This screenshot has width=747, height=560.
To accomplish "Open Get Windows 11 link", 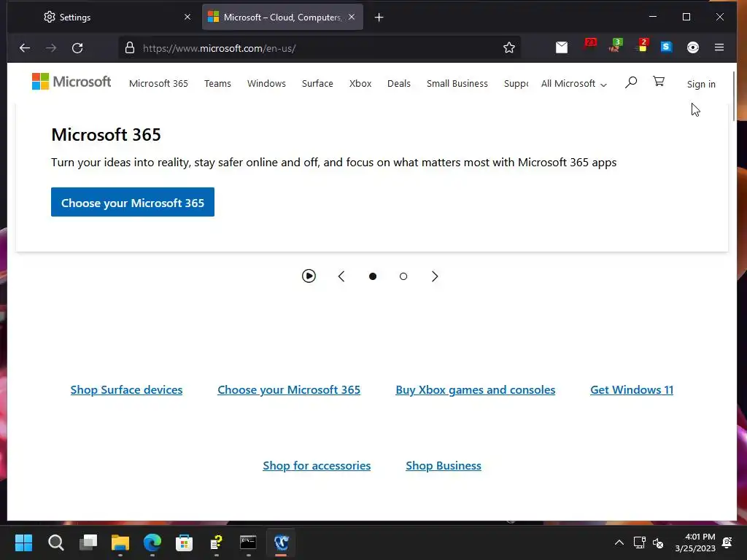I will coord(631,389).
